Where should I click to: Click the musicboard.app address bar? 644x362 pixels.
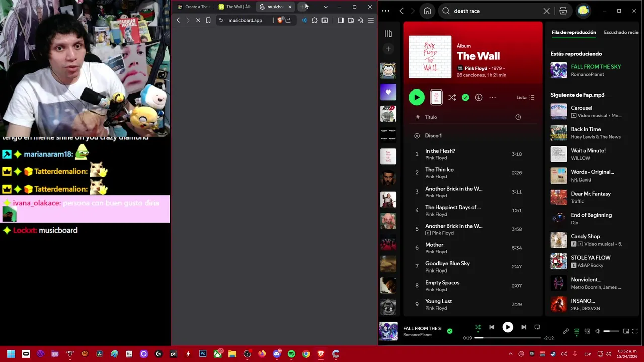pyautogui.click(x=245, y=20)
